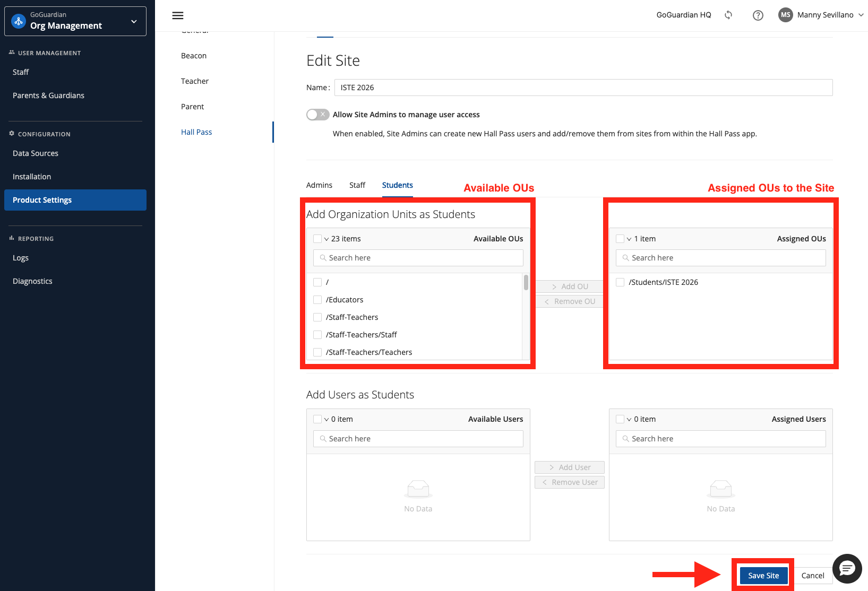Screen dimensions: 868x591
Task: Select the Students tab
Action: (x=398, y=185)
